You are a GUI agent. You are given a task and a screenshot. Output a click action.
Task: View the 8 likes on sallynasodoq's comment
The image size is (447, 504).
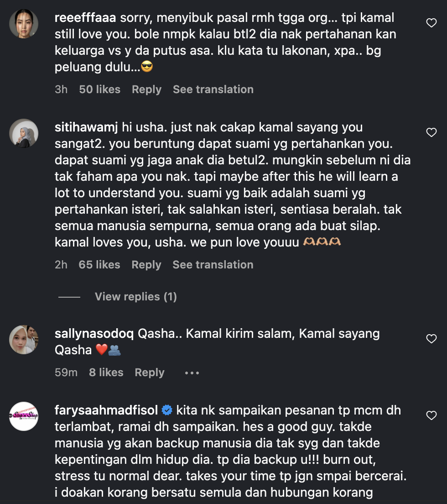[106, 373]
